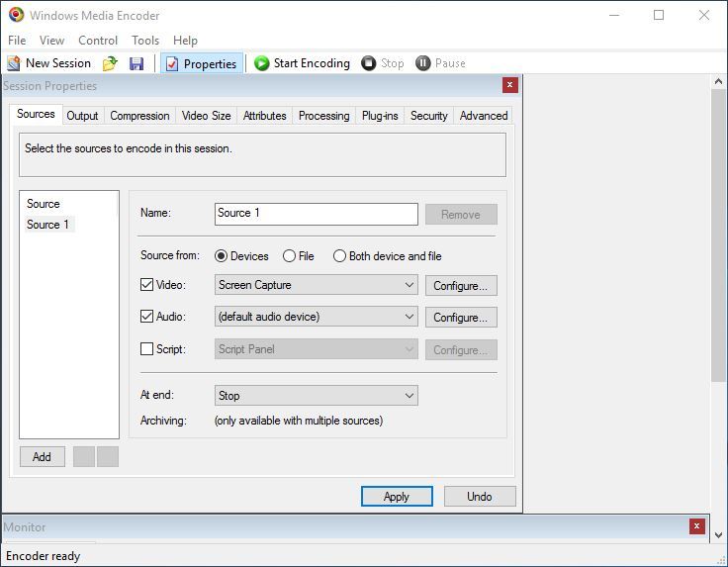Switch to the Video Size tab
Viewport: 728px width, 567px height.
206,116
